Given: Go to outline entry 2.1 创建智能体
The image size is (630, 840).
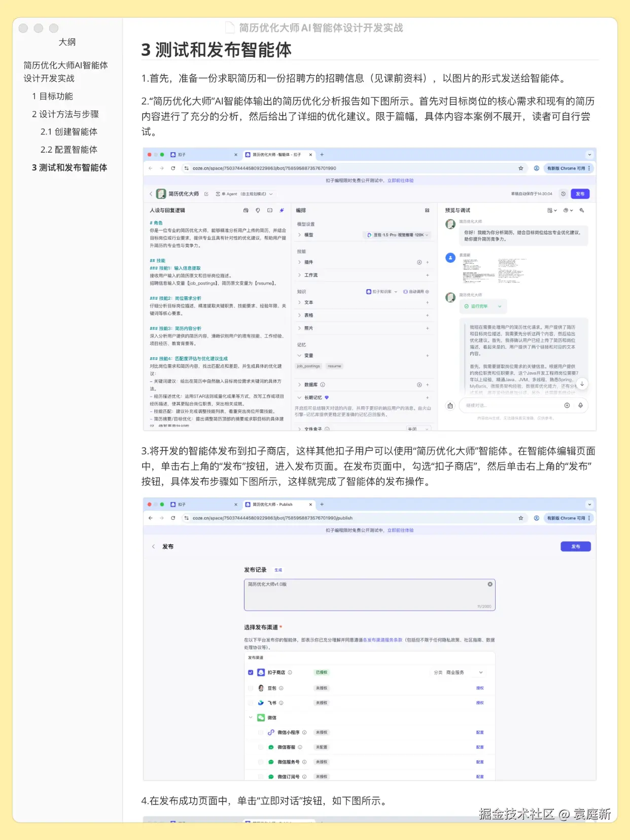Looking at the screenshot, I should [x=68, y=132].
